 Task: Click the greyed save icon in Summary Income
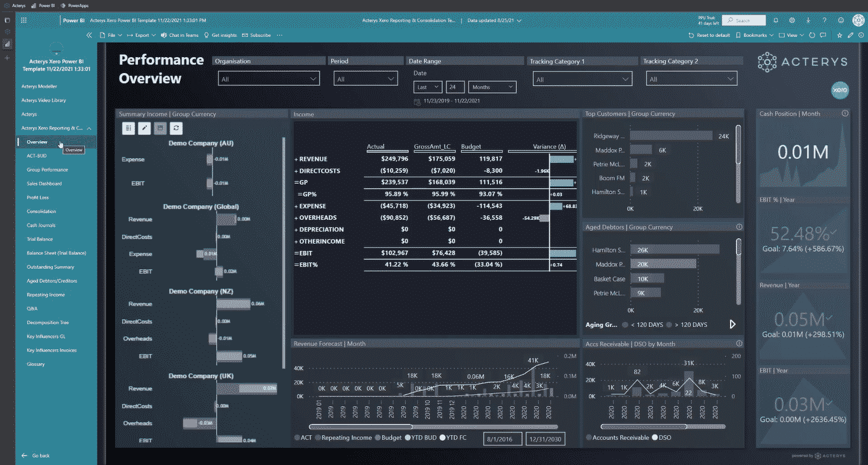coord(161,128)
